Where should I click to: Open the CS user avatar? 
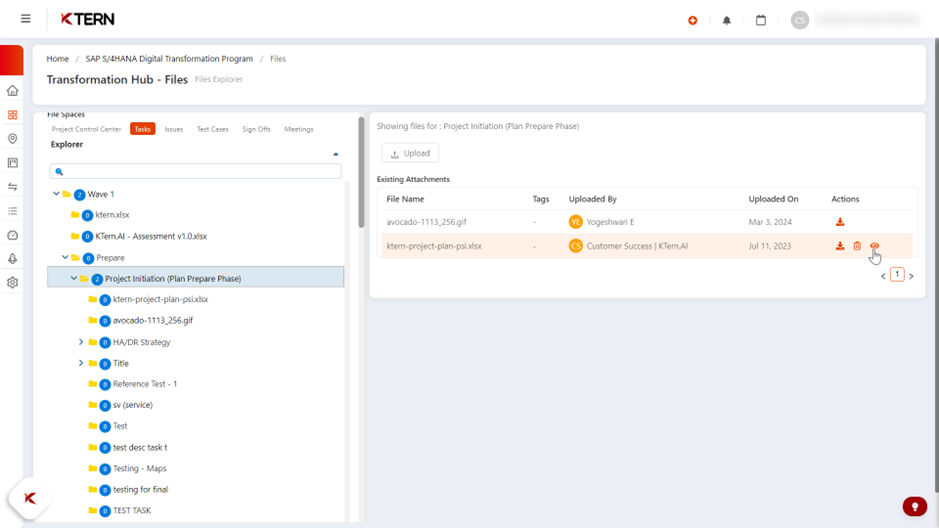coord(799,20)
